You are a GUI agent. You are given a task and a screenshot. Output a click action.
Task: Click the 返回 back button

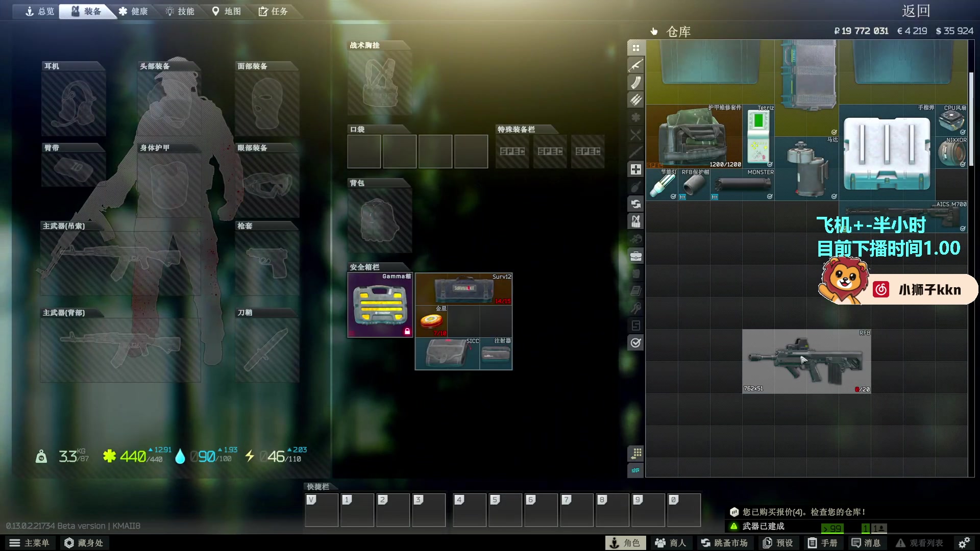tap(916, 11)
